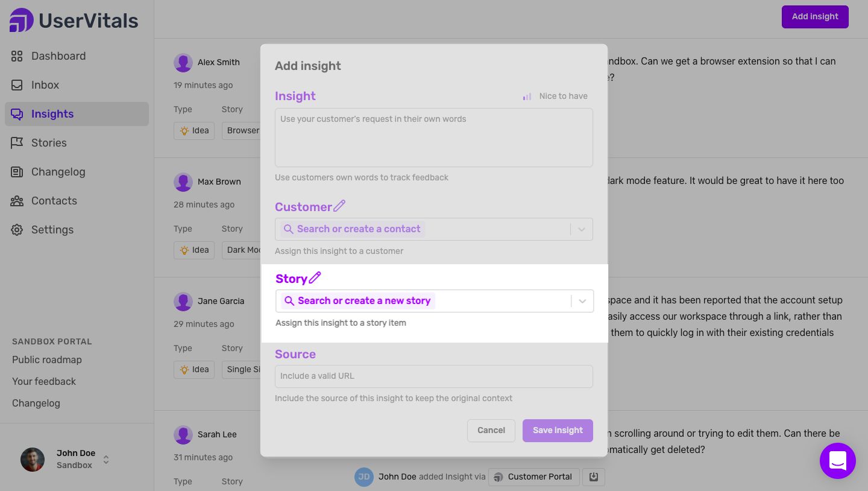Click the Insight text area
Viewport: 868px width, 491px height.
pyautogui.click(x=433, y=138)
